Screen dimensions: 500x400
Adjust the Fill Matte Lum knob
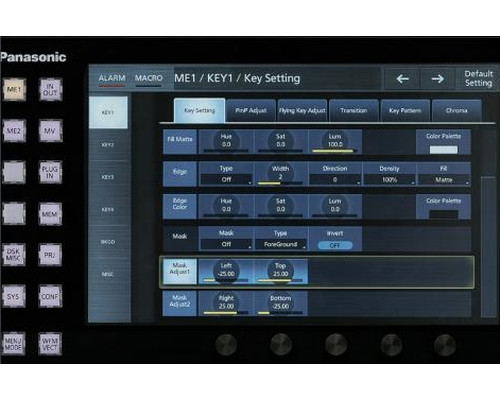point(335,142)
